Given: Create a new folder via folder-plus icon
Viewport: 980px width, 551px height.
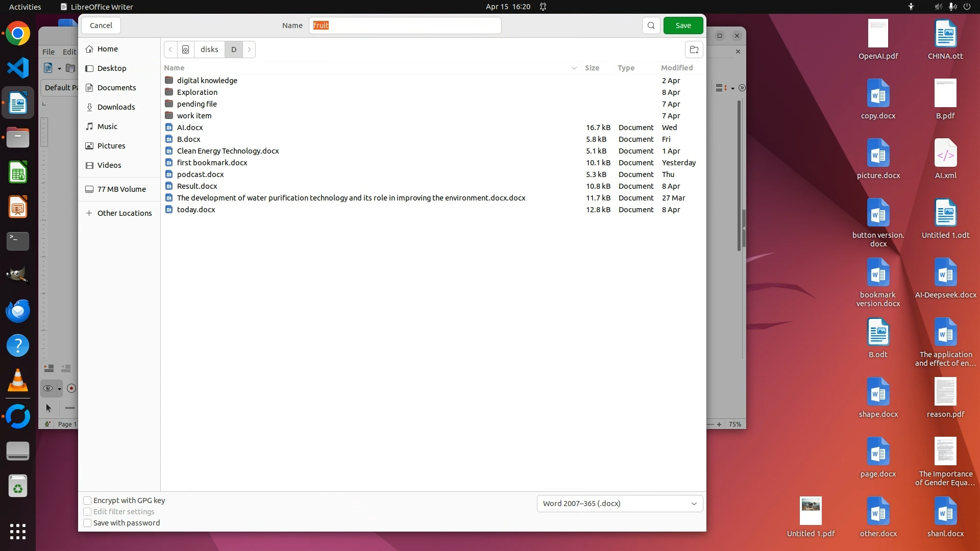Looking at the screenshot, I should (694, 49).
